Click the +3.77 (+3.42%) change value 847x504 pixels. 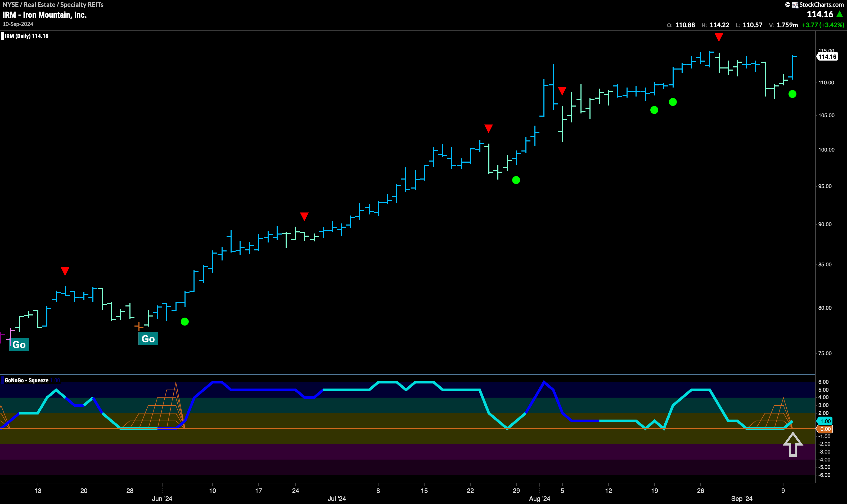(823, 25)
